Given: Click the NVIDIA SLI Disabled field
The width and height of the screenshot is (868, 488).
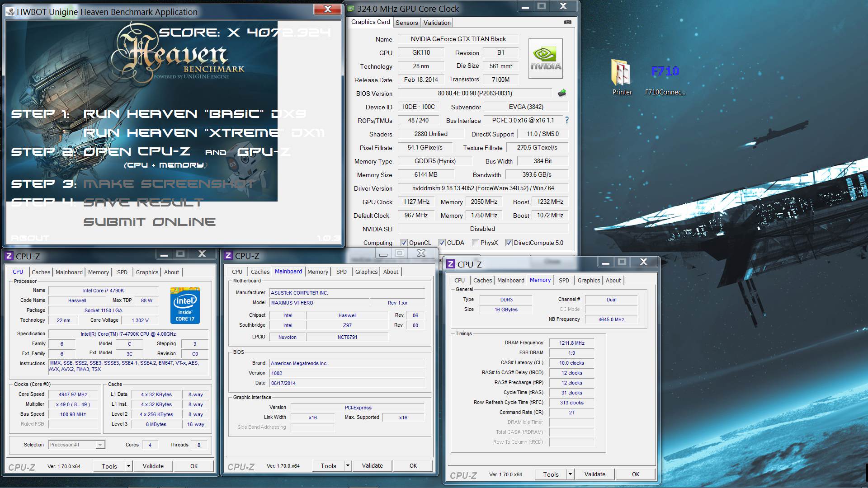Looking at the screenshot, I should [x=483, y=229].
